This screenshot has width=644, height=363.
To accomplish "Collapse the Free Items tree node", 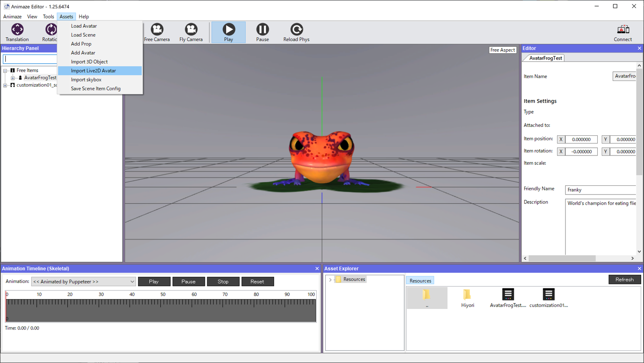I will pos(5,71).
